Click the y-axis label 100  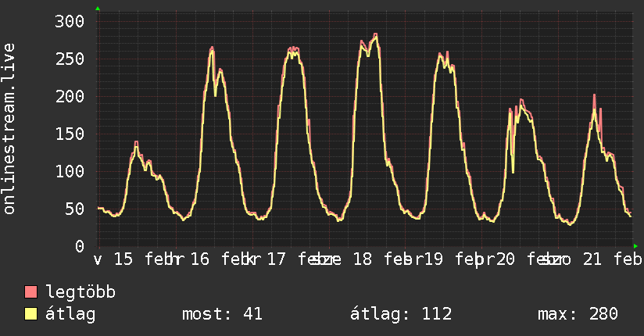click(x=70, y=171)
